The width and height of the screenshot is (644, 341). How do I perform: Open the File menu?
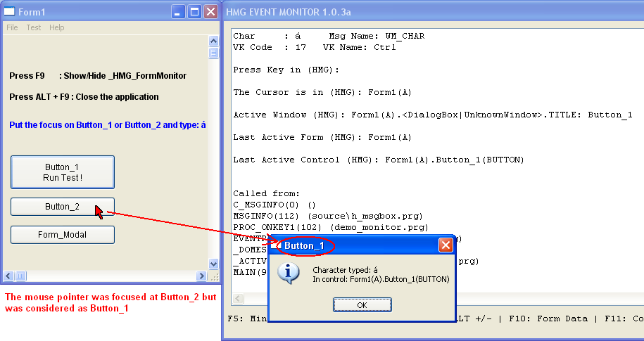point(12,27)
